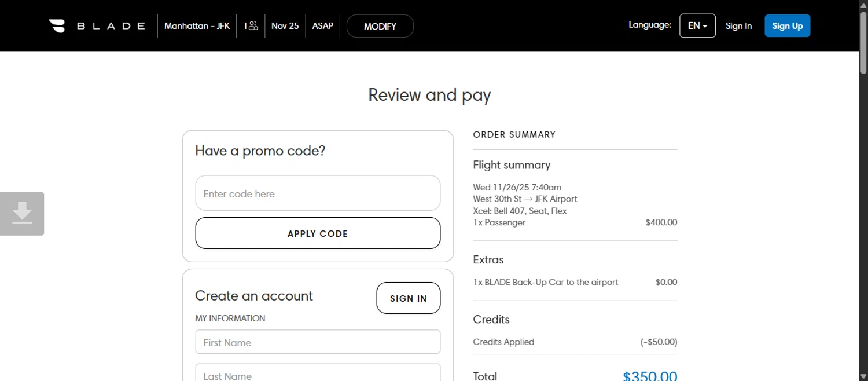Focus the promo code input field
The width and height of the screenshot is (868, 381).
click(x=318, y=193)
